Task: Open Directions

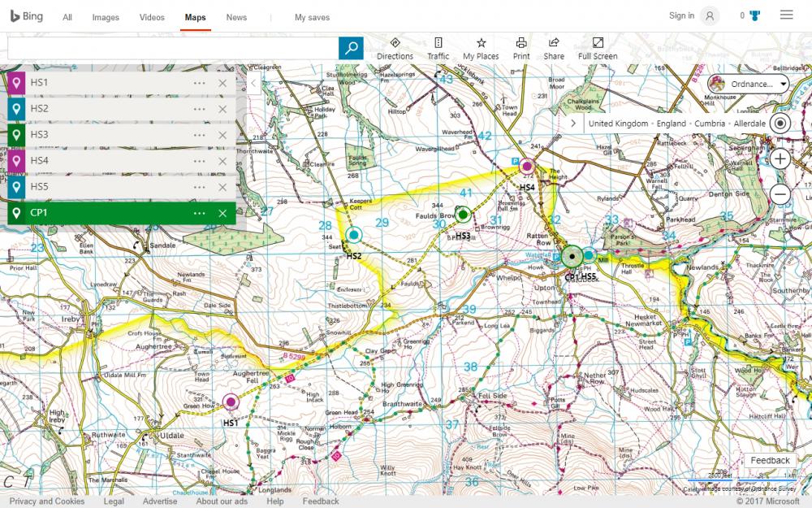Action: click(x=395, y=49)
